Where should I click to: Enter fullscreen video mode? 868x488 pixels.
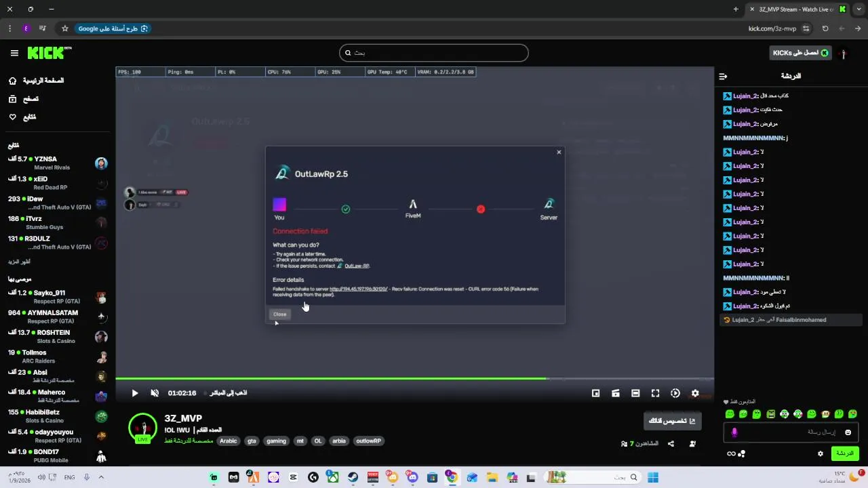pos(655,393)
